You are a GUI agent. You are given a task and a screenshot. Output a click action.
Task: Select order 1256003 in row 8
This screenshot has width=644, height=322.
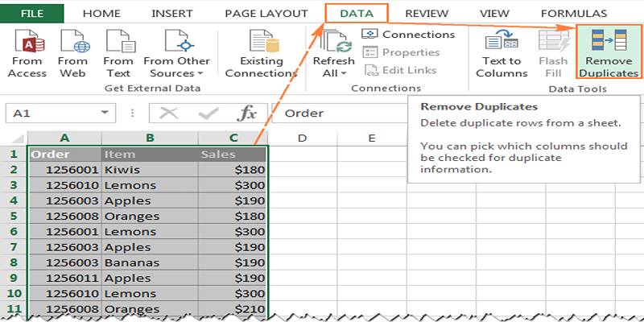click(65, 262)
